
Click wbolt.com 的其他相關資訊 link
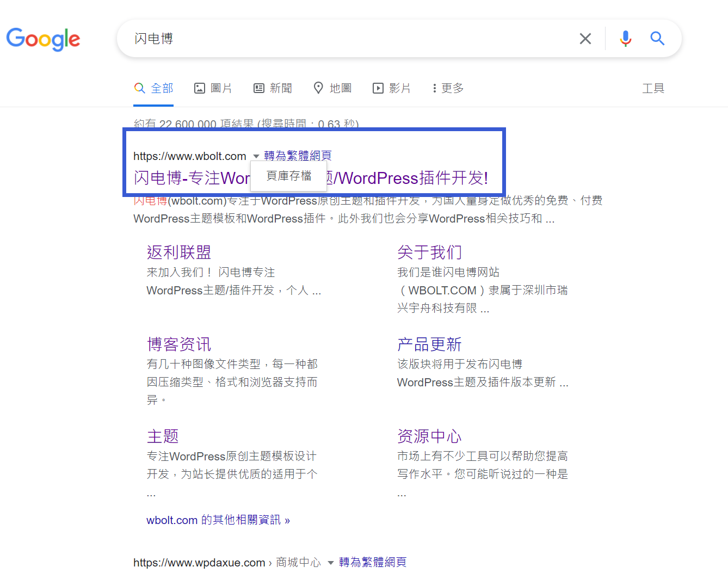(218, 520)
